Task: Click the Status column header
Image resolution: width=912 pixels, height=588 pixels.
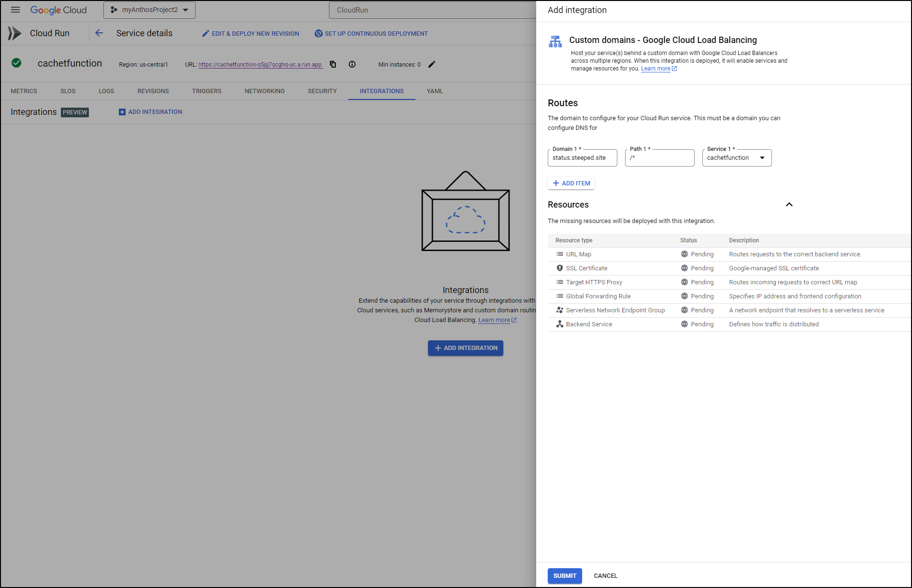Action: [x=689, y=240]
